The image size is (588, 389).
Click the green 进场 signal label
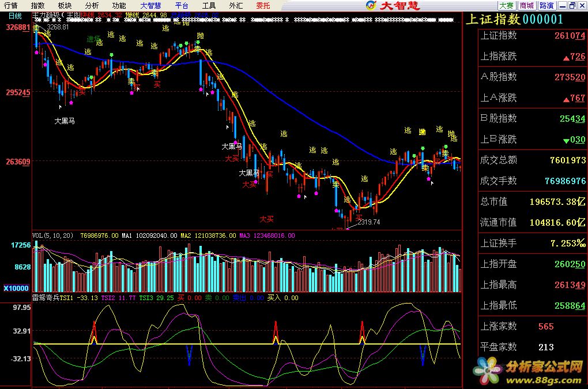click(93, 39)
